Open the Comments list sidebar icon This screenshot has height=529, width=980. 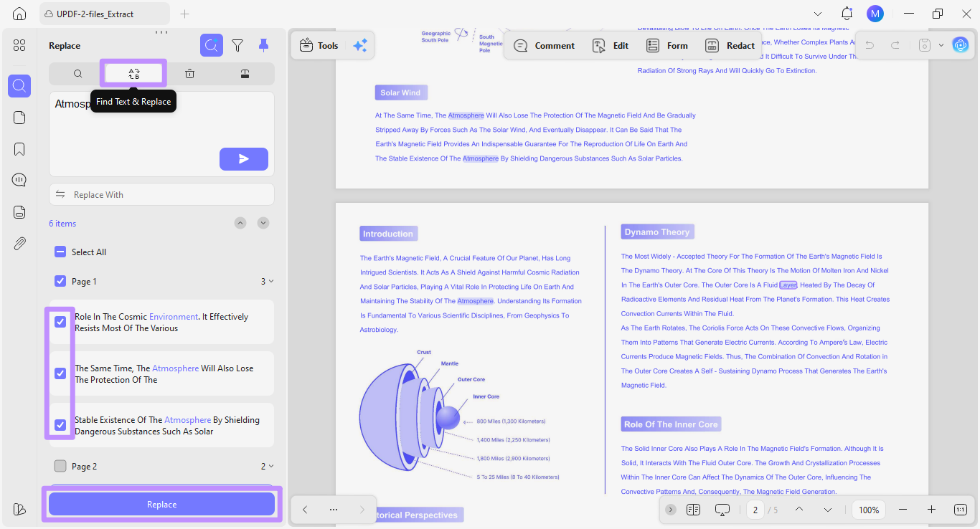(19, 180)
